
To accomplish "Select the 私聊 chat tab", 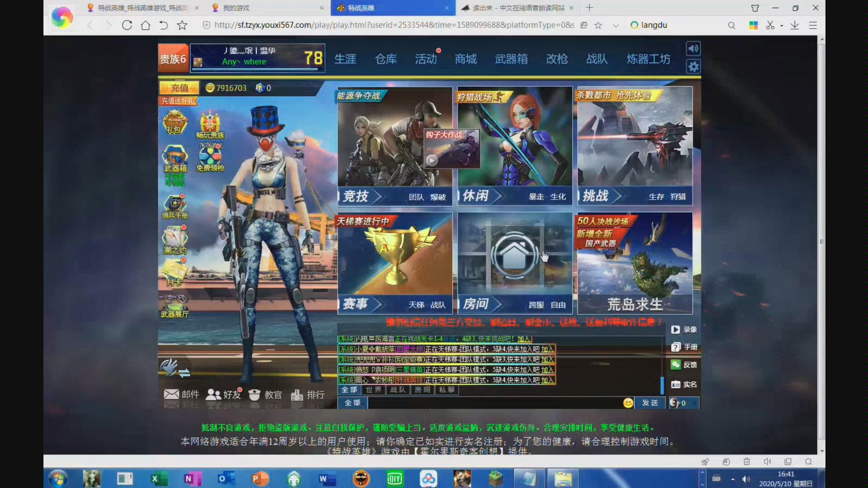I will click(x=447, y=390).
